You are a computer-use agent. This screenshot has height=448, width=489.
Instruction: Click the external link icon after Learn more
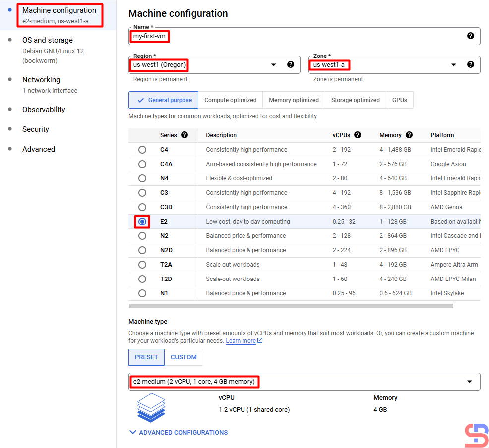(x=260, y=341)
